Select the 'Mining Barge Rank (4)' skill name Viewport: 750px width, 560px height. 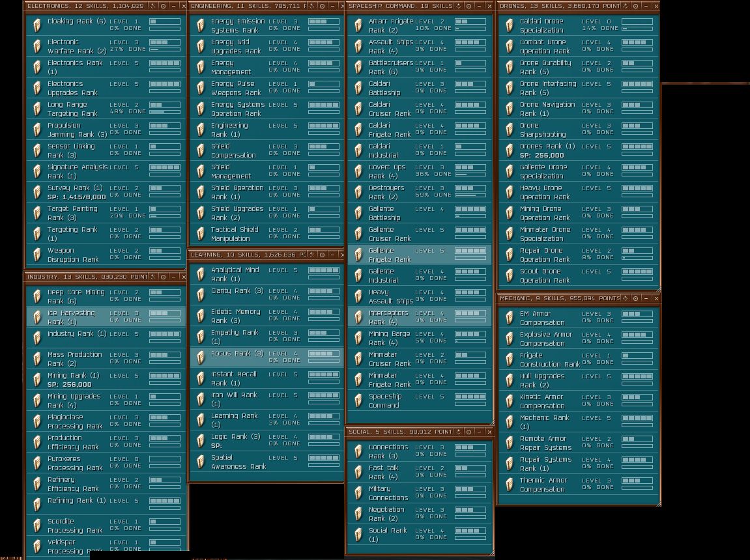(x=390, y=339)
